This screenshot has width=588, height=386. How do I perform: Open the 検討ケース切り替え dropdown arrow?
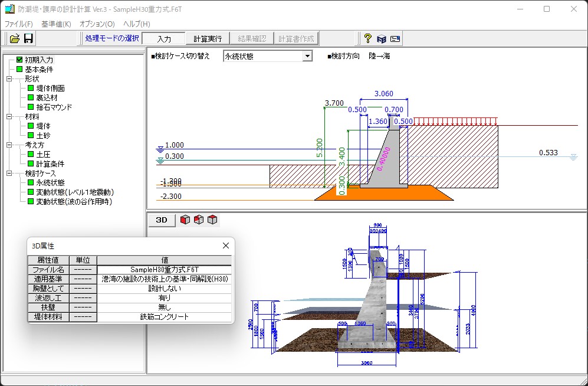click(x=307, y=56)
